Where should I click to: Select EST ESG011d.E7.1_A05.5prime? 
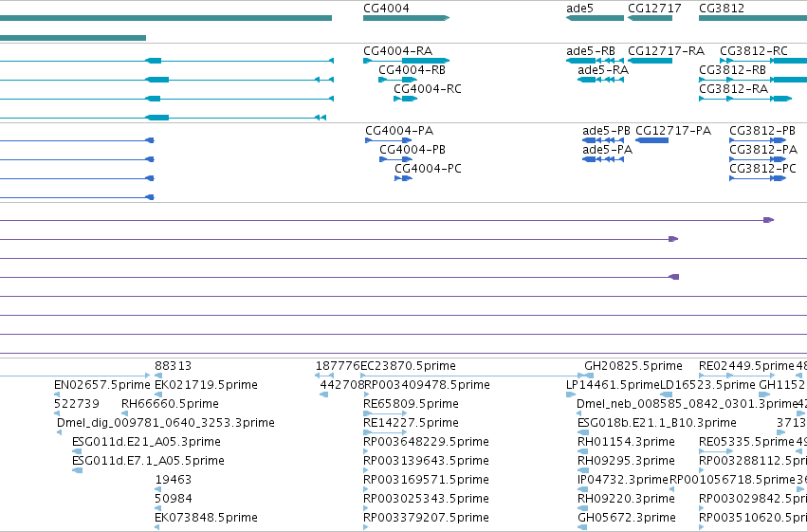point(77,470)
